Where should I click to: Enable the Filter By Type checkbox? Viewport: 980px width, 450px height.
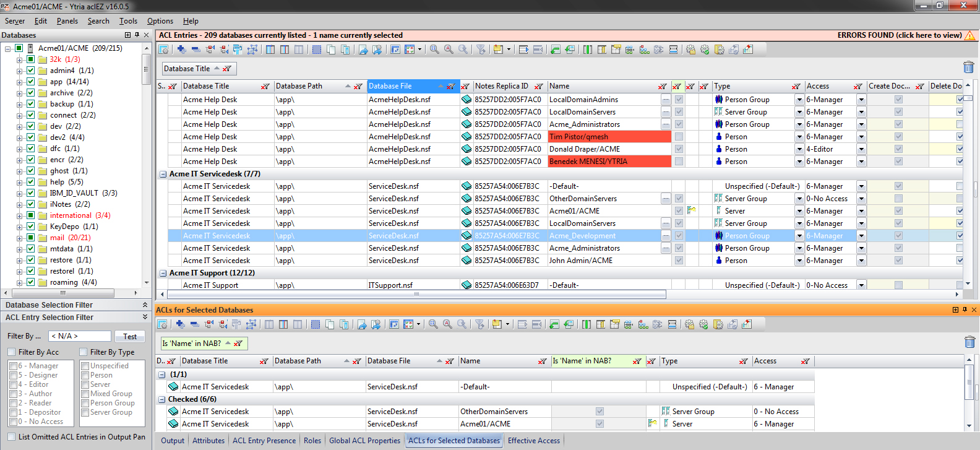pos(84,352)
